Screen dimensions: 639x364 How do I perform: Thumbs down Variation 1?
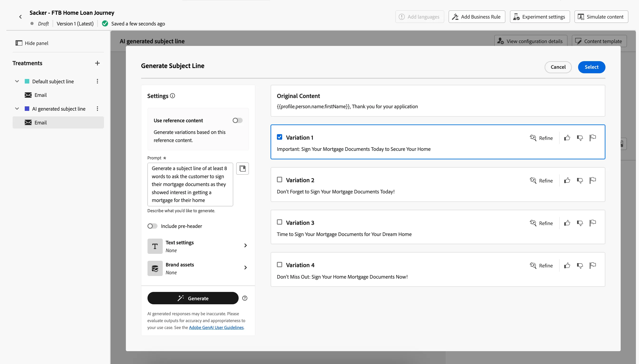(x=580, y=138)
